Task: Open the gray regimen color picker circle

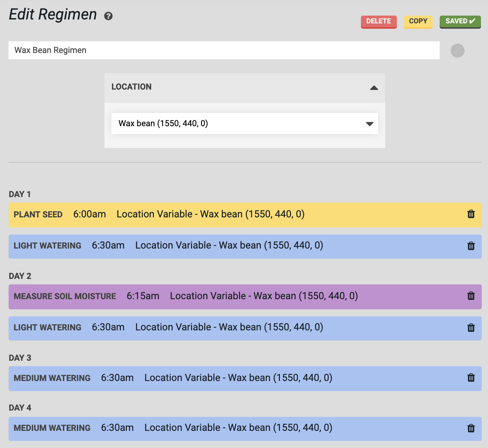Action: click(457, 51)
